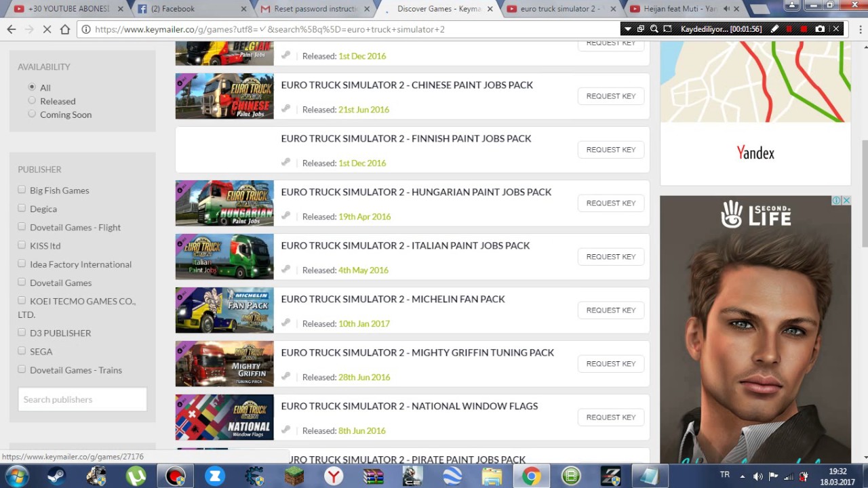Request key for National Window Flags

coord(611,418)
